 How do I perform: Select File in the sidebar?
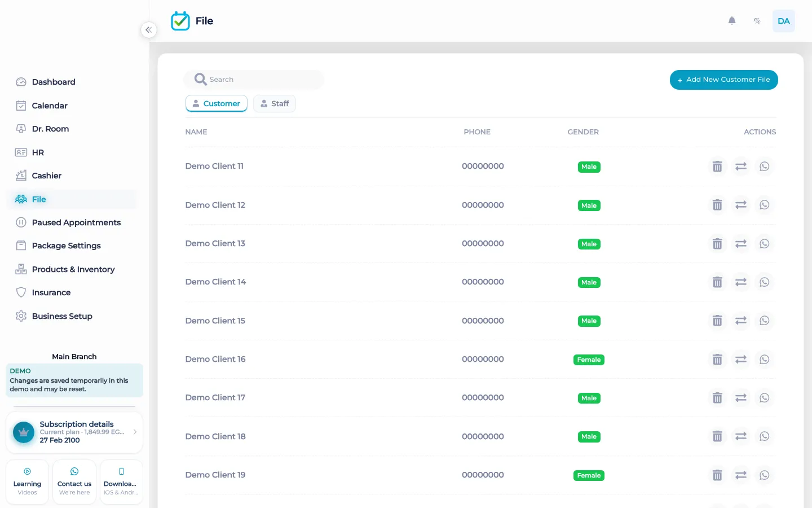pyautogui.click(x=72, y=199)
